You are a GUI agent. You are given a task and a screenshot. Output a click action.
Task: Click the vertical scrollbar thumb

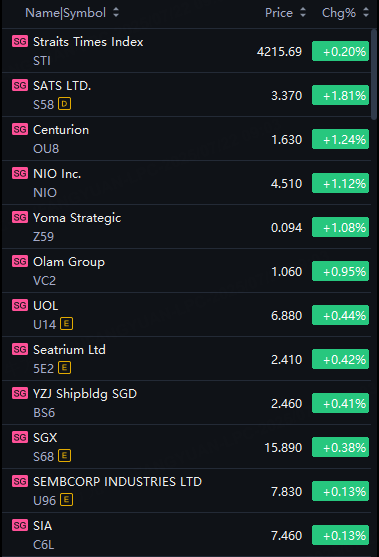click(x=374, y=75)
